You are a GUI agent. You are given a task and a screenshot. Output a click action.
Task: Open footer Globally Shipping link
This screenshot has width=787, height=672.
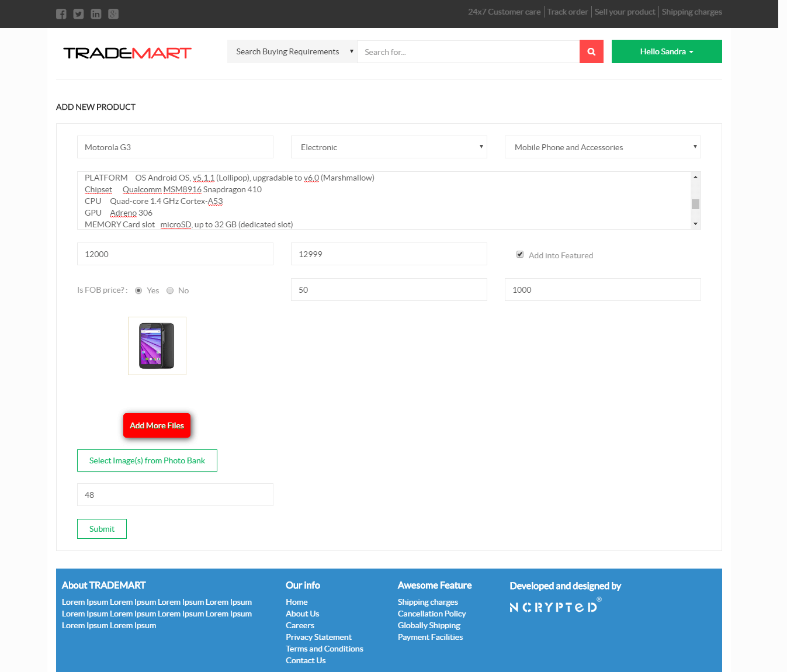[429, 625]
